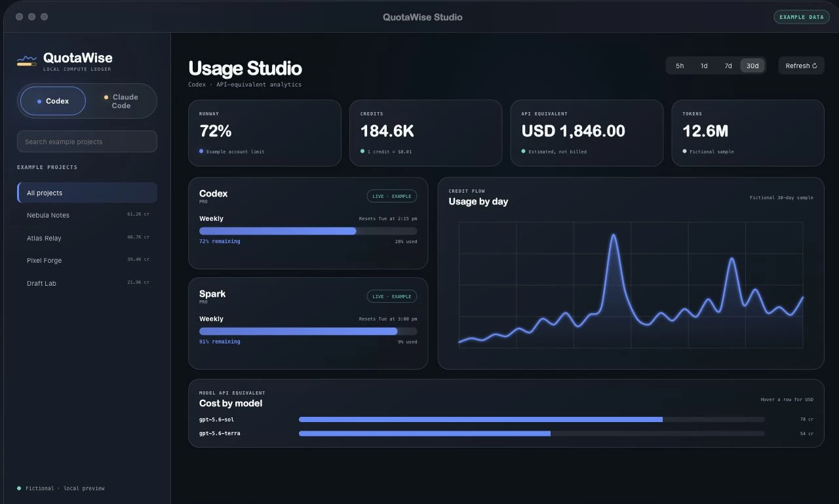Open the Credits 184.6K card
Image resolution: width=839 pixels, height=504 pixels.
pos(426,133)
